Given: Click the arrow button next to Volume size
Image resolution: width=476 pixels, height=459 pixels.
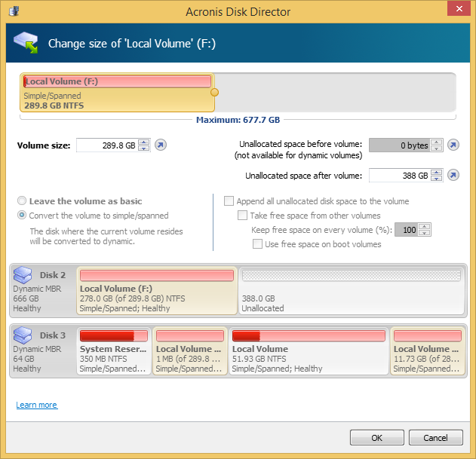Looking at the screenshot, I should point(161,145).
